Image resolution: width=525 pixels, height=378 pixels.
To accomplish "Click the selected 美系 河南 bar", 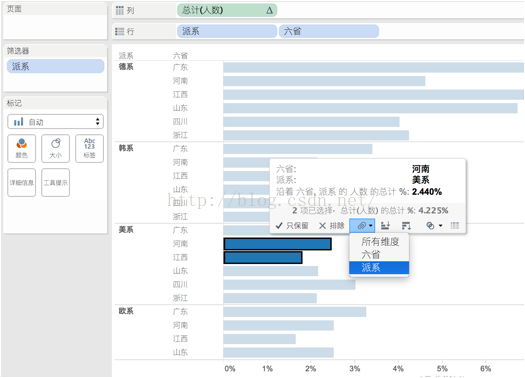I will coord(278,244).
